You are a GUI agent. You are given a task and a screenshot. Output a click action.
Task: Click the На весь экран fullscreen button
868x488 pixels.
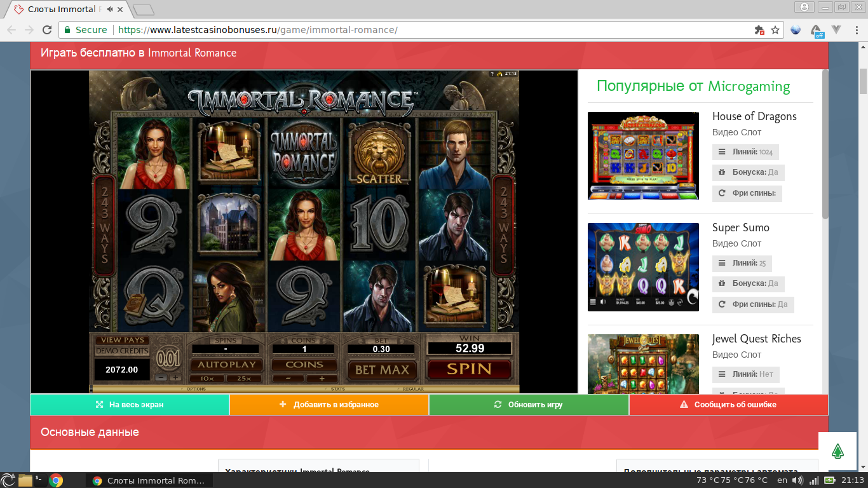tap(130, 405)
